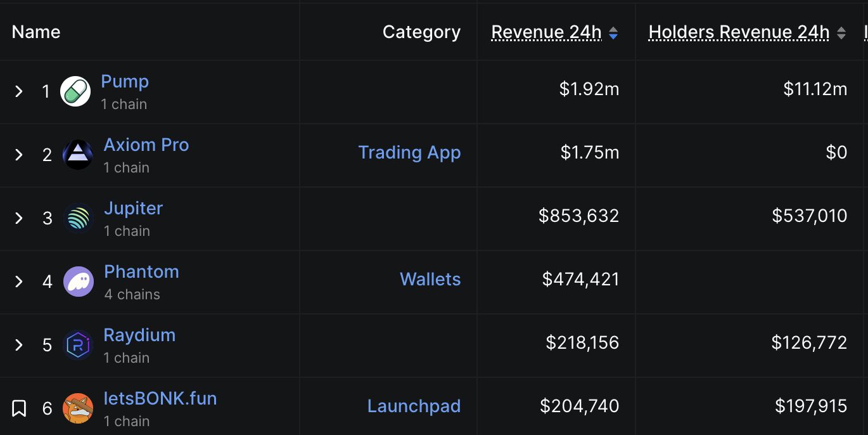This screenshot has width=868, height=435.
Task: Sort using the Holders Revenue 24h arrows
Action: point(841,33)
